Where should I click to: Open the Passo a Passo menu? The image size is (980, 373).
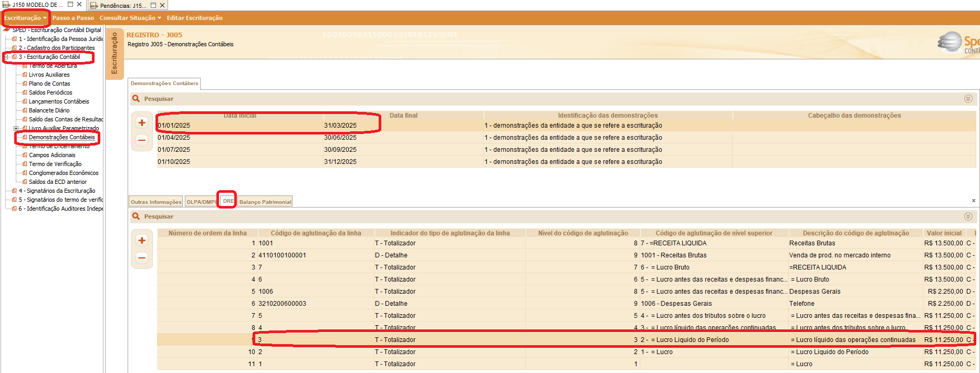(x=73, y=18)
